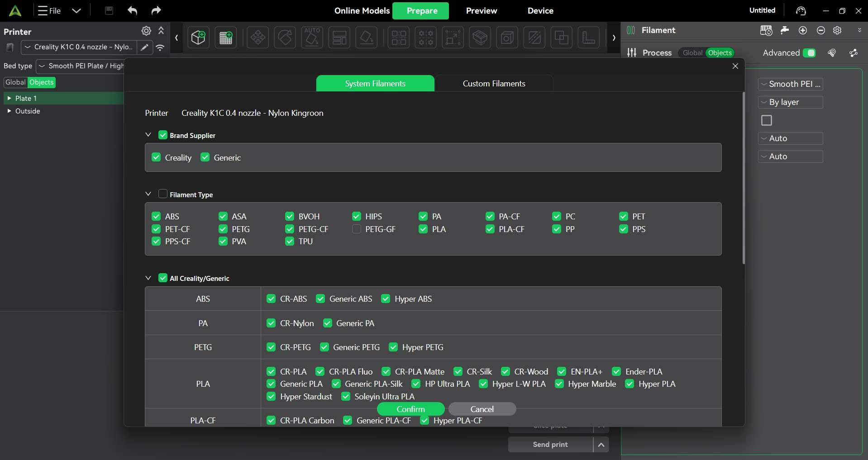
Task: Switch to the Device tab
Action: click(540, 10)
